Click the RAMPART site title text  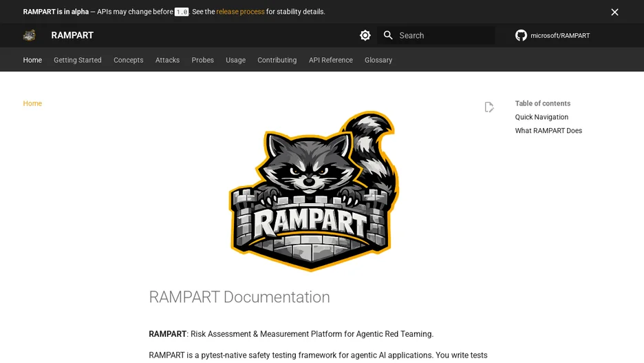[x=72, y=35]
